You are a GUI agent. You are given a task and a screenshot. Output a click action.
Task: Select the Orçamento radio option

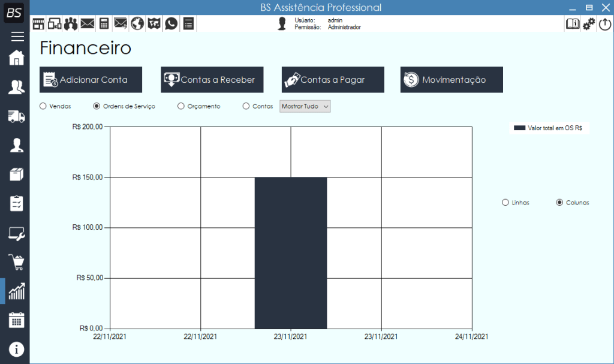click(x=181, y=106)
